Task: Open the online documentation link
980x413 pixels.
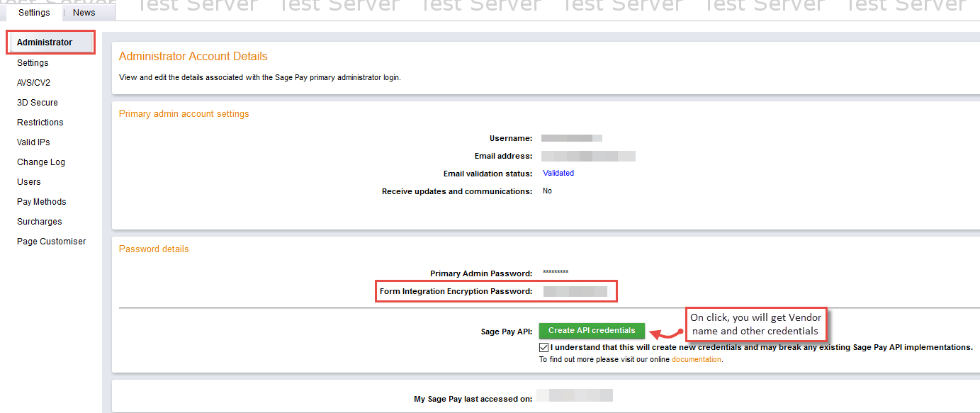Action: (x=697, y=360)
